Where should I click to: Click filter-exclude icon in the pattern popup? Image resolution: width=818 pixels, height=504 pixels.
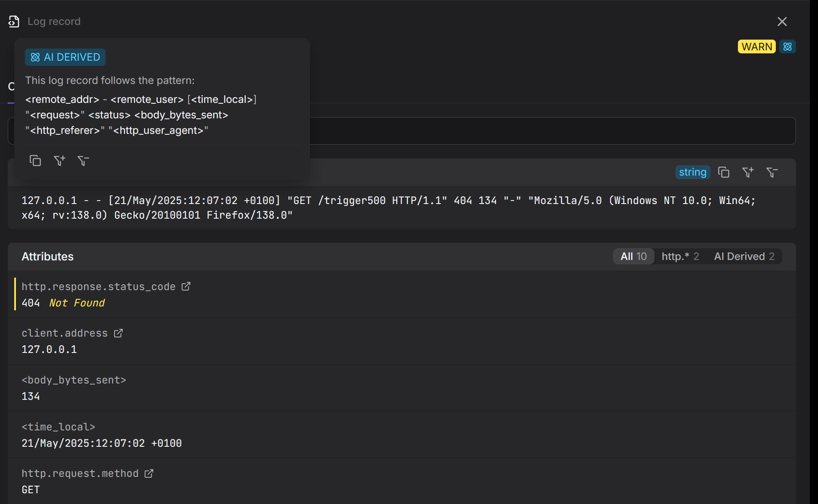(83, 161)
